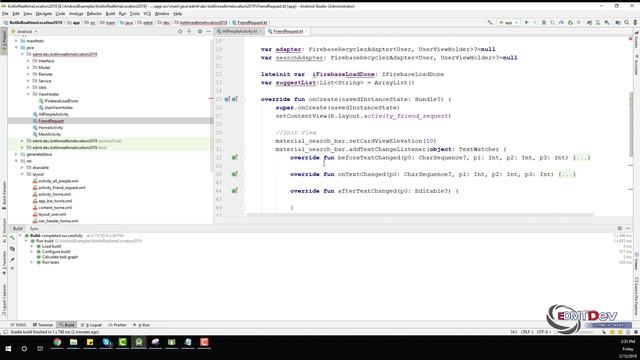Open the Navigate menu
The height and width of the screenshot is (360, 640).
44,13
